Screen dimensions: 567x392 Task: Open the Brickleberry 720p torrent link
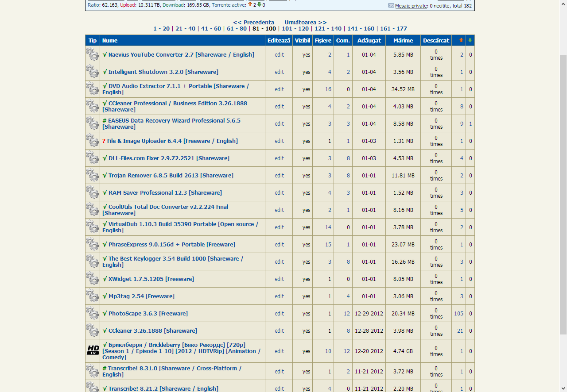[x=181, y=351]
